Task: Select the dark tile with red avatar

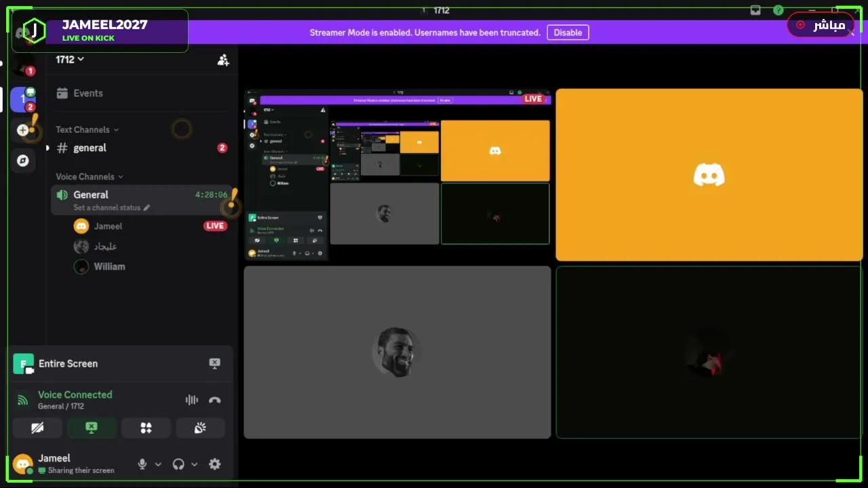Action: [709, 352]
